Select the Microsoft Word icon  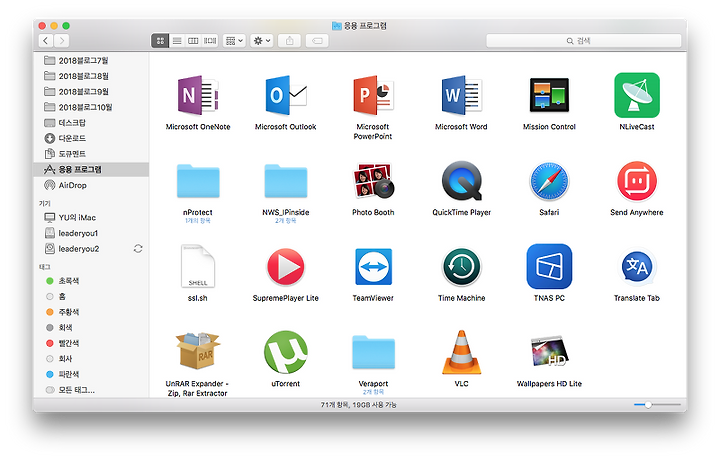tap(461, 95)
